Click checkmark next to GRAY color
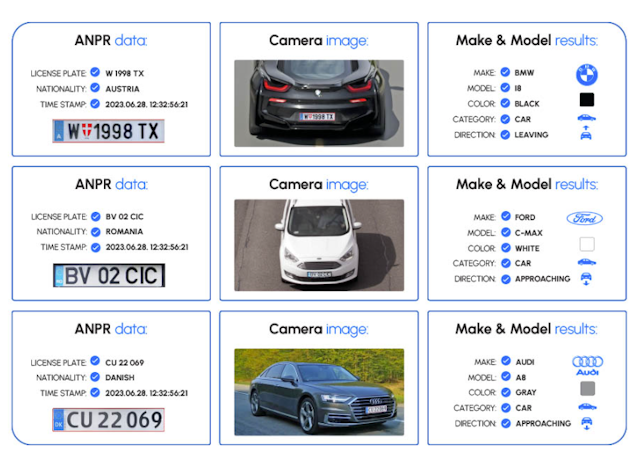This screenshot has width=635, height=450. click(x=506, y=392)
